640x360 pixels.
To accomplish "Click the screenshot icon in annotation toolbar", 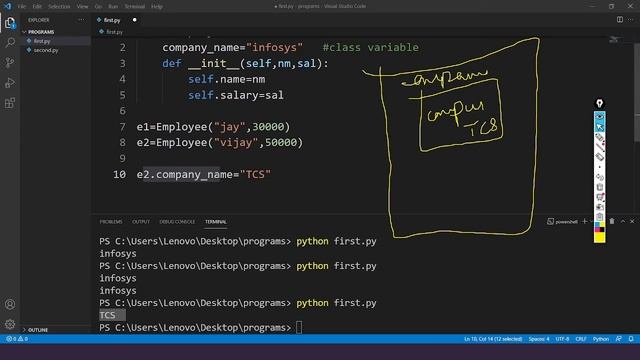I will tap(600, 207).
